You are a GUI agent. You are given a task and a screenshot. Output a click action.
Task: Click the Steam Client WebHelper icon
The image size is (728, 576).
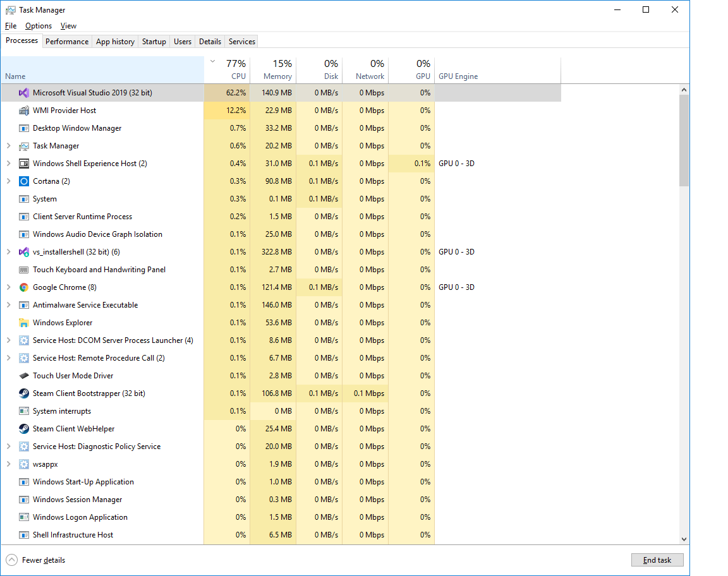coord(23,429)
